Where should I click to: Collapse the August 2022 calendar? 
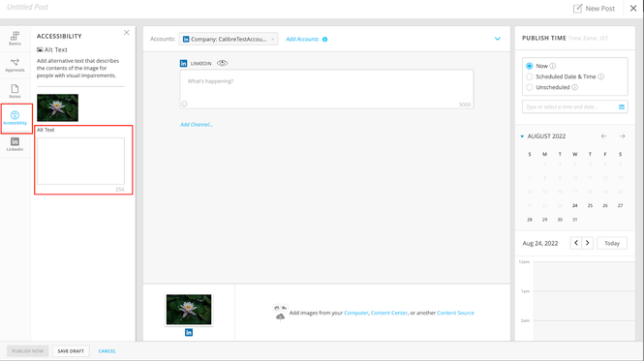point(522,135)
